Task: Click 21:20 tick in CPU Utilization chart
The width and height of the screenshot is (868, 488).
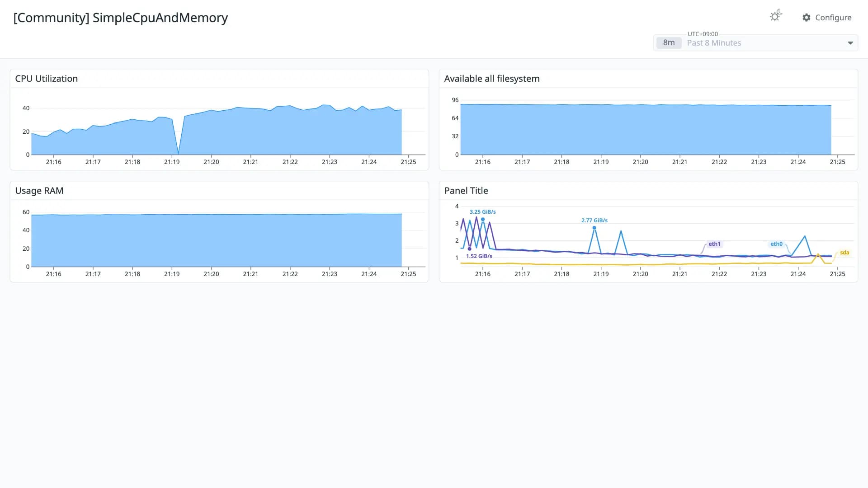Action: tap(211, 162)
